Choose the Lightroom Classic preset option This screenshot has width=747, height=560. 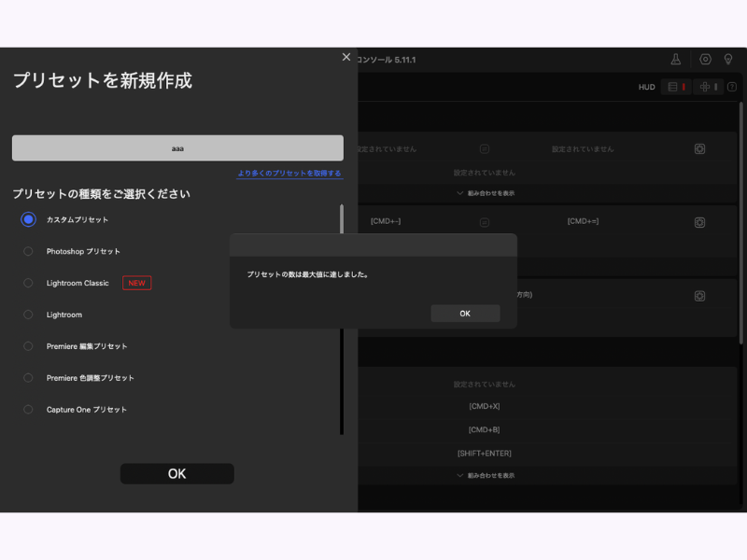(28, 283)
